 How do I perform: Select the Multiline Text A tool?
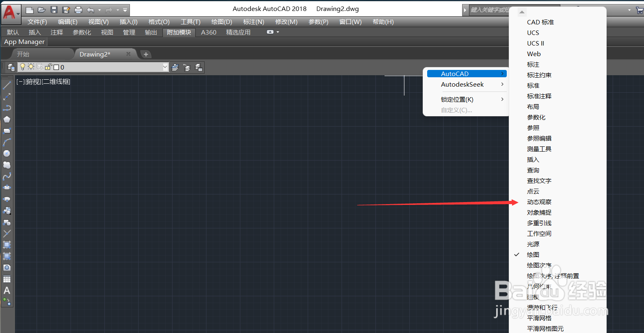7,291
